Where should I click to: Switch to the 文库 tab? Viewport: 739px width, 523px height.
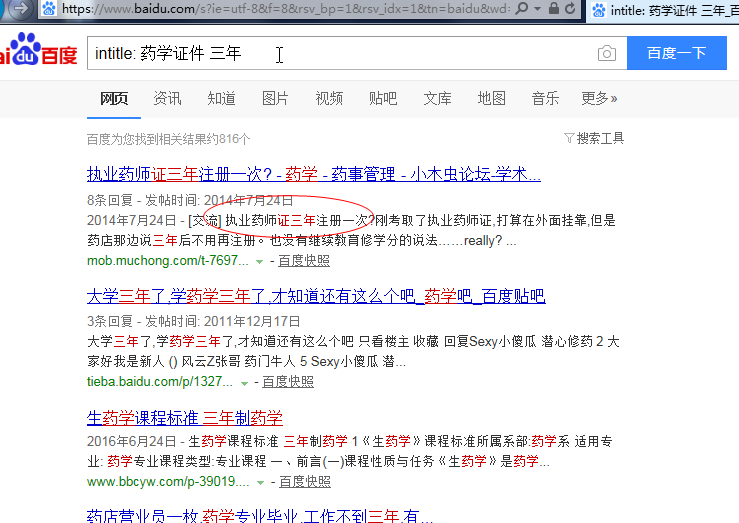click(x=437, y=98)
